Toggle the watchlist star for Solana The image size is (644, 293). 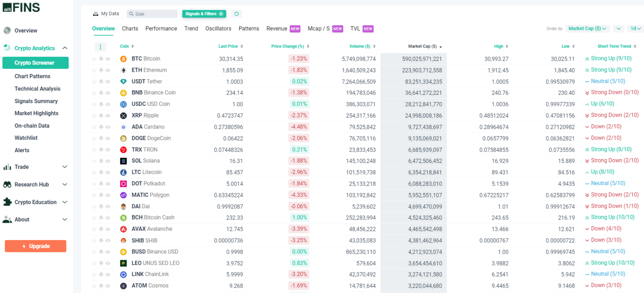(94, 160)
